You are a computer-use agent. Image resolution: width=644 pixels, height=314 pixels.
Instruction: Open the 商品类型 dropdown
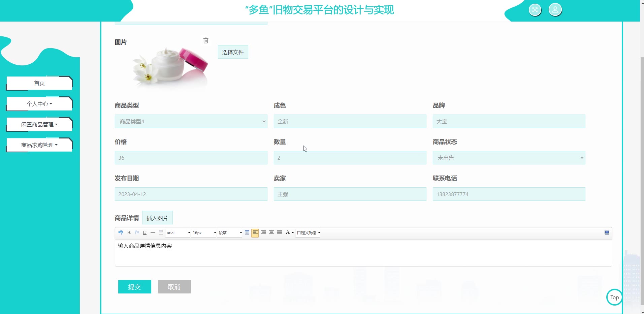click(x=191, y=121)
